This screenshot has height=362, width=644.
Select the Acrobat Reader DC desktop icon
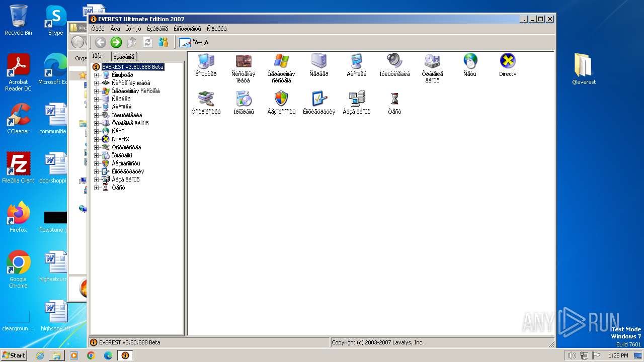(18, 72)
